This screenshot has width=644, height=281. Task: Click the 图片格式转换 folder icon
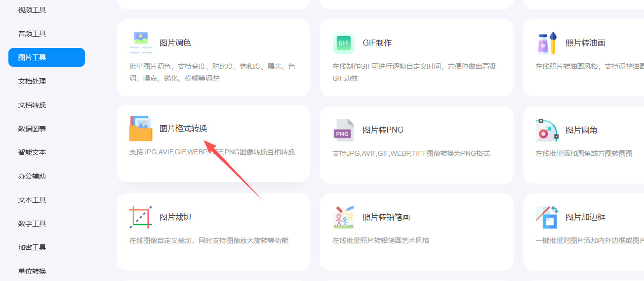pos(141,129)
